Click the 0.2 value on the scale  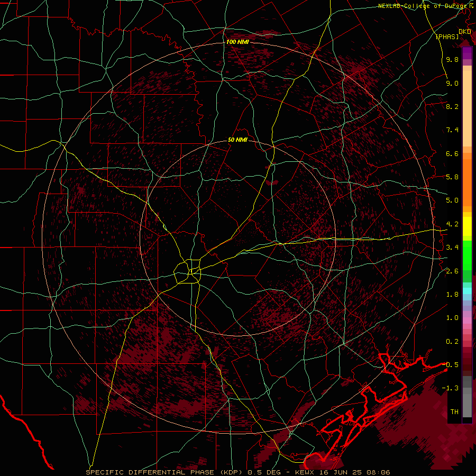click(452, 342)
